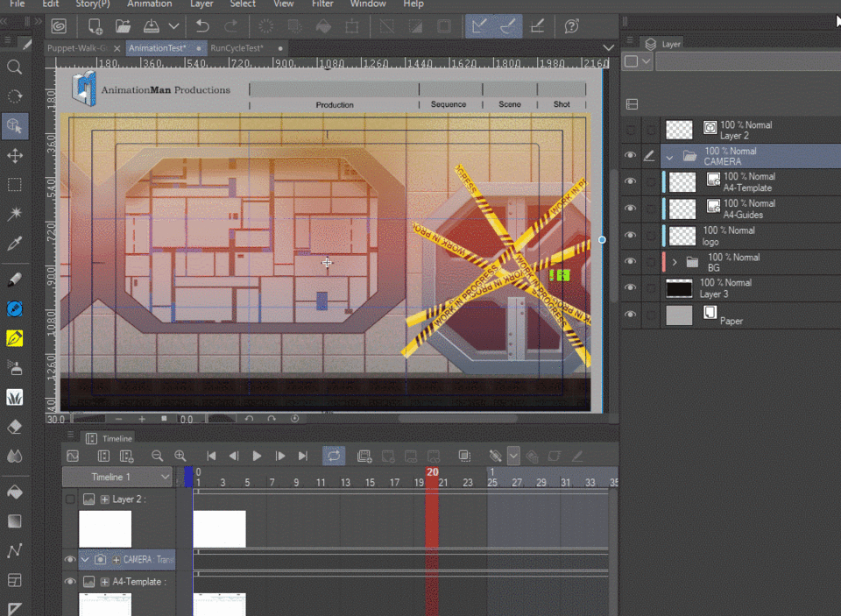Show Layer 2 in timeline track
Viewport: 841px width, 616px height.
pos(70,499)
